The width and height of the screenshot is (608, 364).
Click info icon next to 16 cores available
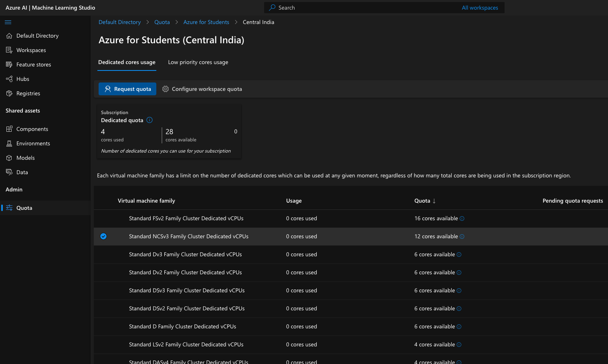pyautogui.click(x=462, y=219)
